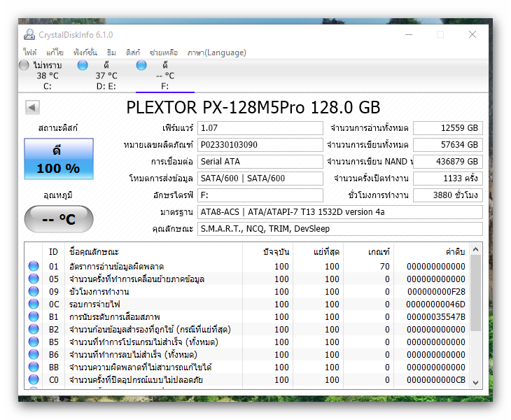
Task: Click total writes value 57634 GB
Action: pyautogui.click(x=448, y=145)
